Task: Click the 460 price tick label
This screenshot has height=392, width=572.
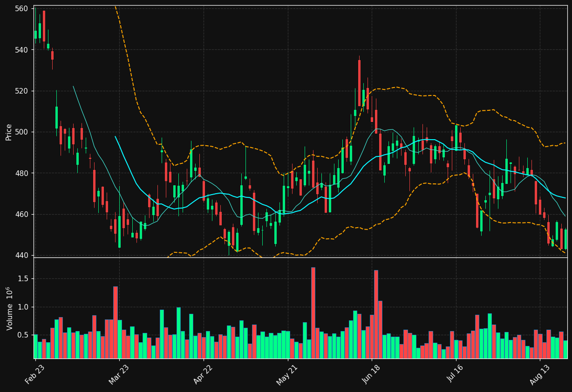Action: [22, 215]
